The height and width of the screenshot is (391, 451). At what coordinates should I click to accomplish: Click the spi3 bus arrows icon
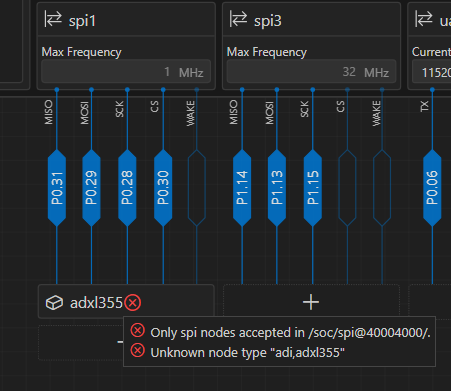click(x=238, y=19)
